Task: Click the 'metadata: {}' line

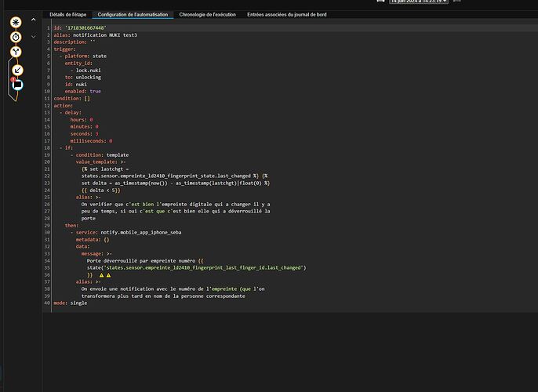Action: (x=93, y=240)
